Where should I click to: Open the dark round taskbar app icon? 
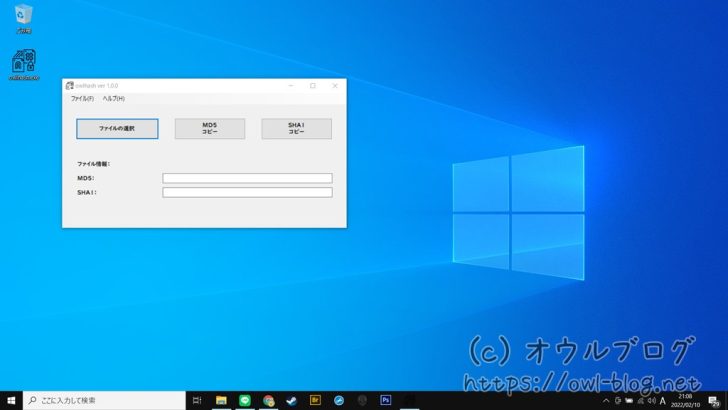362,400
